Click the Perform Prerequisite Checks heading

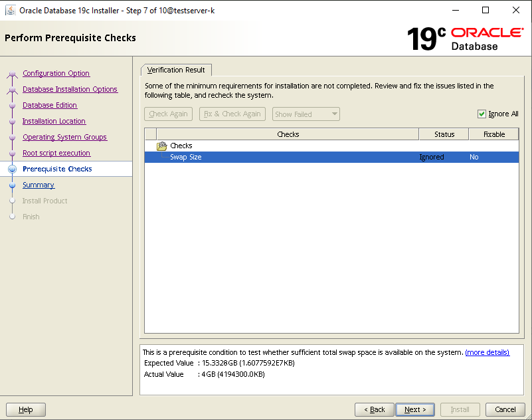tap(70, 38)
